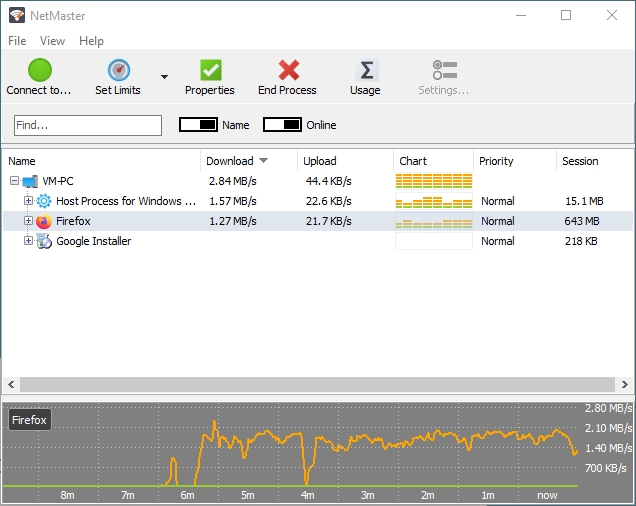Collapse the VM-PC tree node
This screenshot has height=506, width=636.
click(x=15, y=181)
